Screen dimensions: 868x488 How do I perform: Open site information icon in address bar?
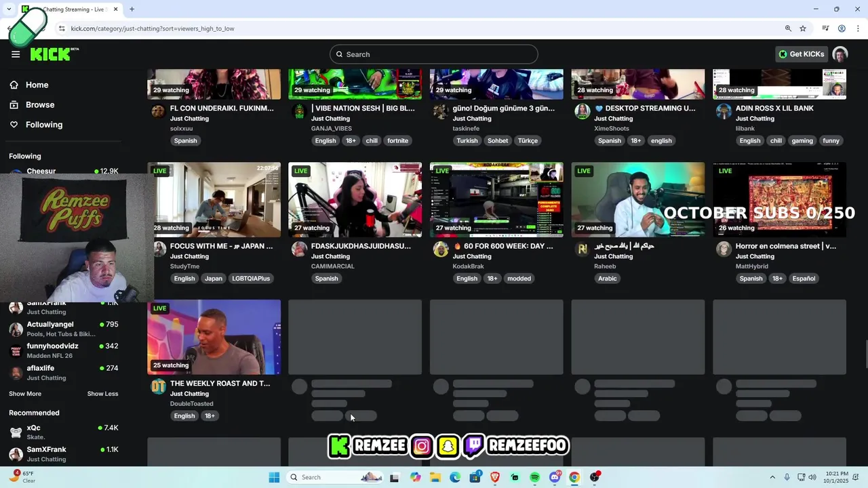[x=62, y=28]
